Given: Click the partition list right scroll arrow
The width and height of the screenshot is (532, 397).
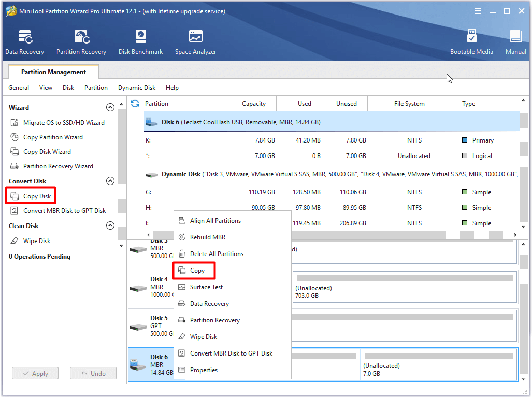Looking at the screenshot, I should point(515,235).
